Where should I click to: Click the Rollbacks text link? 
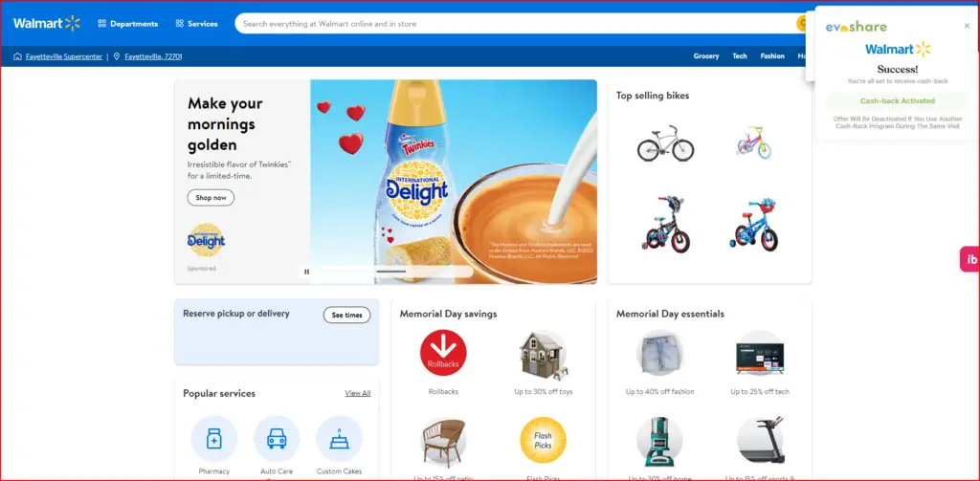pyautogui.click(x=443, y=392)
